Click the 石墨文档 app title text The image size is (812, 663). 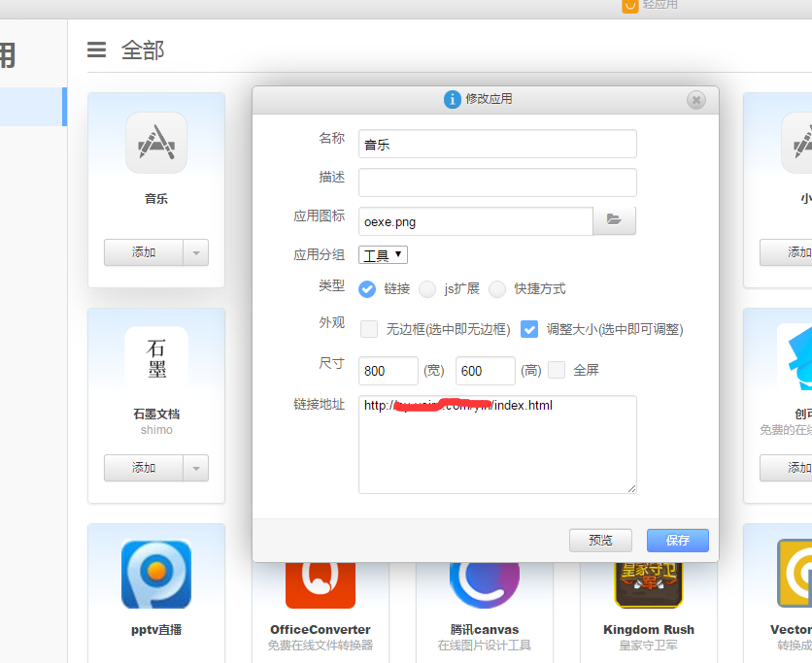[x=156, y=414]
